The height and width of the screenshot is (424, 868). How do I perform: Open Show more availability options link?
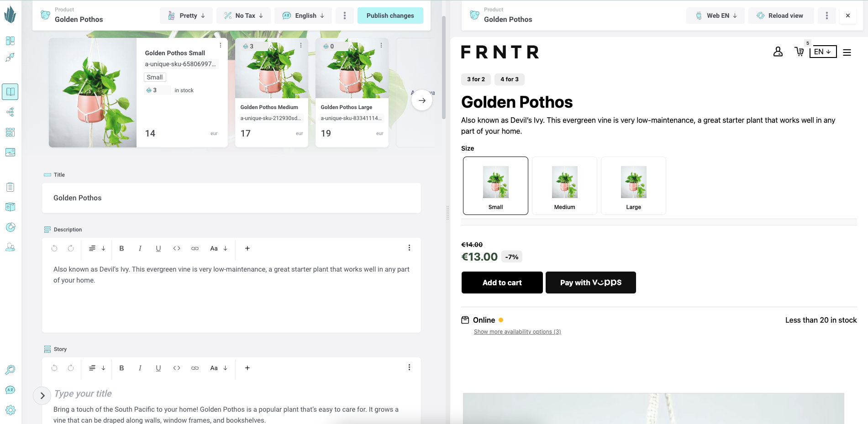pyautogui.click(x=517, y=332)
